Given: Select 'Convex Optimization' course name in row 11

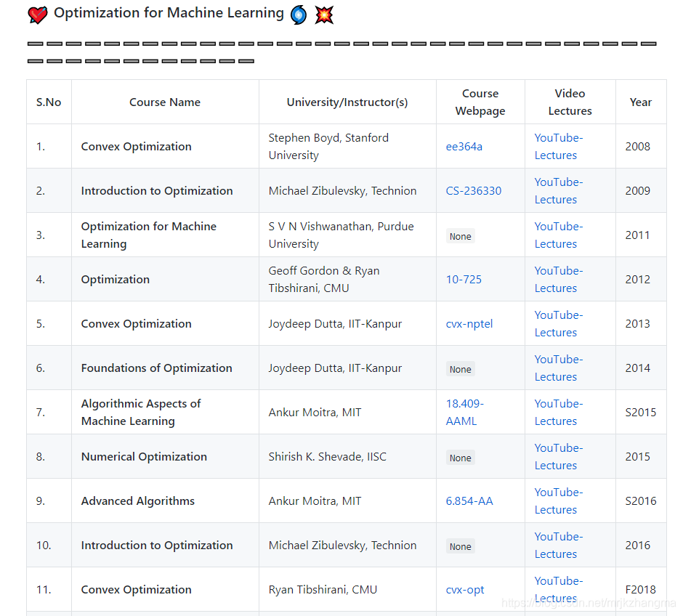Looking at the screenshot, I should (x=136, y=590).
